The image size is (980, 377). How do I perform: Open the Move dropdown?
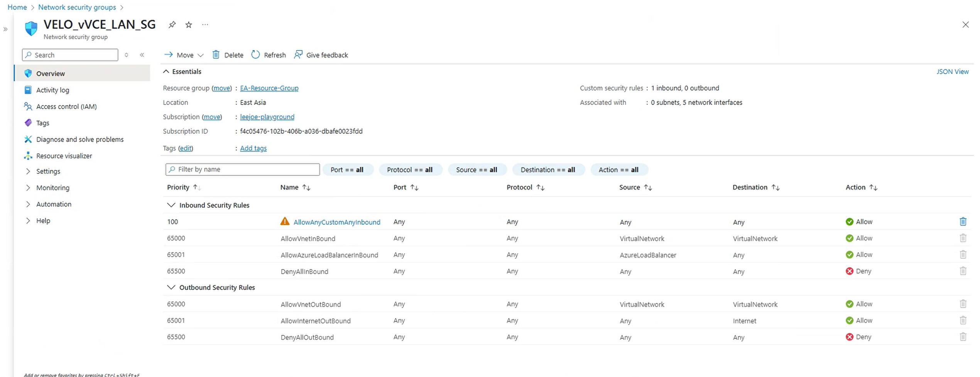coord(184,55)
